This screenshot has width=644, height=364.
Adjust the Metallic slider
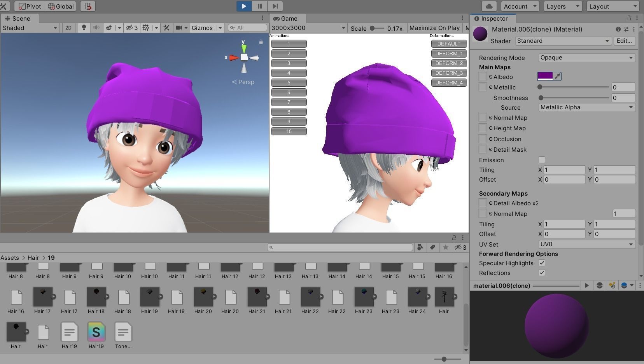click(x=574, y=87)
